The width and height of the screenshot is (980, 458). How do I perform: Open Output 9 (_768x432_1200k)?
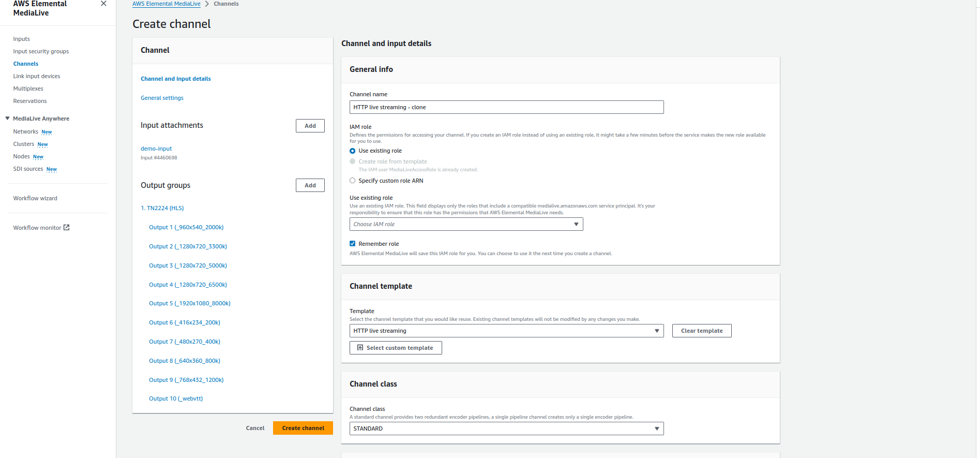(186, 380)
